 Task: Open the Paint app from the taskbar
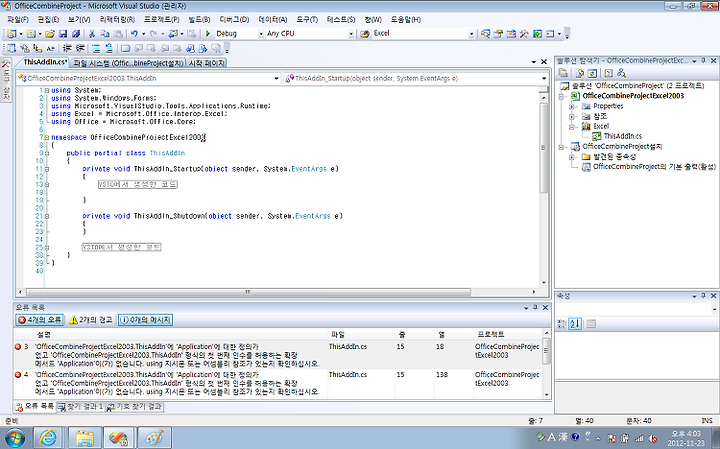154,438
